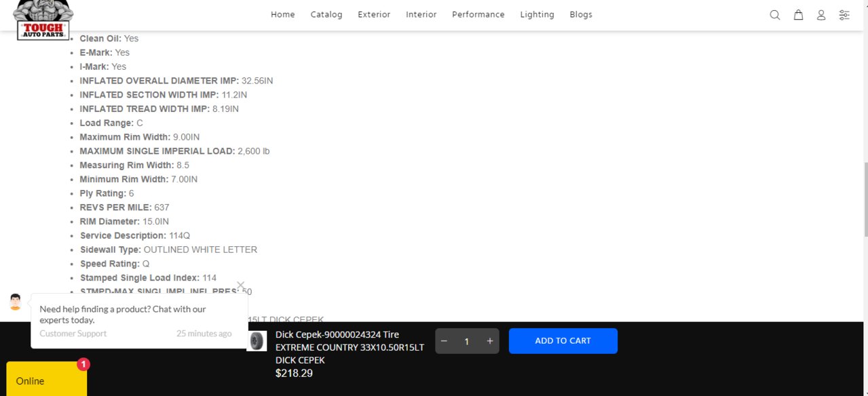The height and width of the screenshot is (396, 868).
Task: Select the I-Mark: Yes line
Action: [x=103, y=66]
